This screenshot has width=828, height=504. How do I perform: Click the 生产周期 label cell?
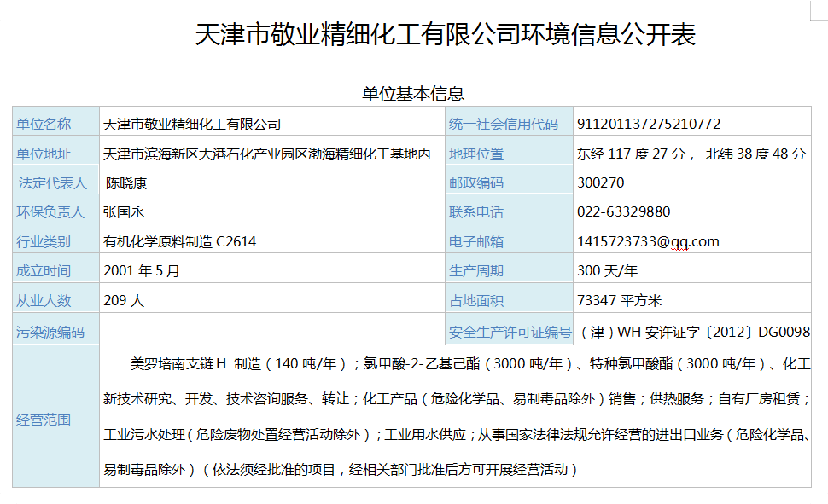(x=509, y=268)
